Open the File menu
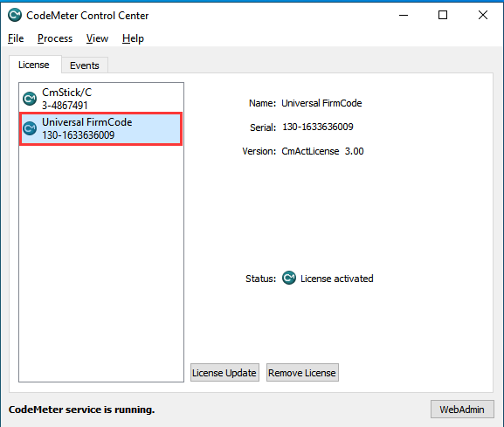Image resolution: width=504 pixels, height=427 pixels. tap(16, 38)
